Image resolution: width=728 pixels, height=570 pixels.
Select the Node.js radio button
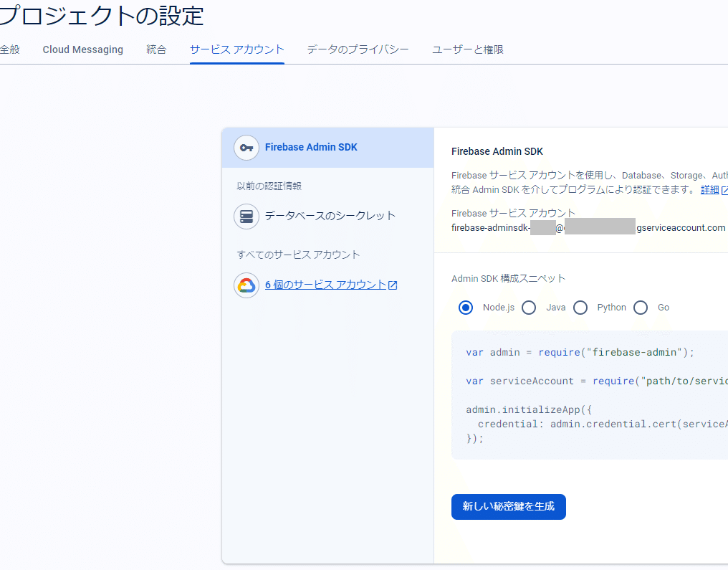(x=466, y=307)
